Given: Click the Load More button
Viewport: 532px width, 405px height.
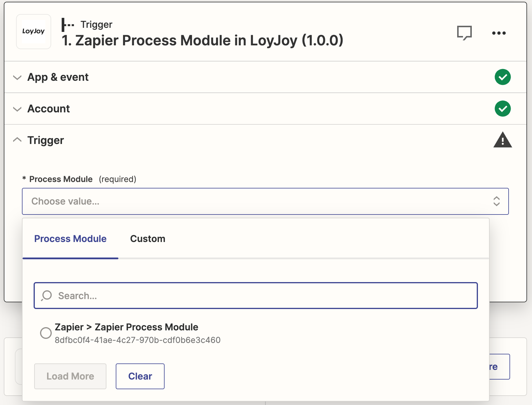Looking at the screenshot, I should point(70,376).
